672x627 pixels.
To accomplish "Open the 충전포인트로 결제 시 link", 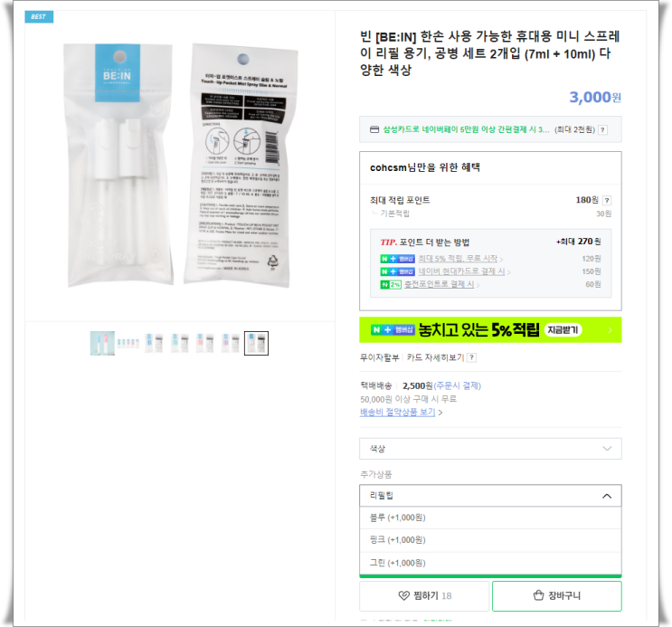I will click(x=439, y=284).
